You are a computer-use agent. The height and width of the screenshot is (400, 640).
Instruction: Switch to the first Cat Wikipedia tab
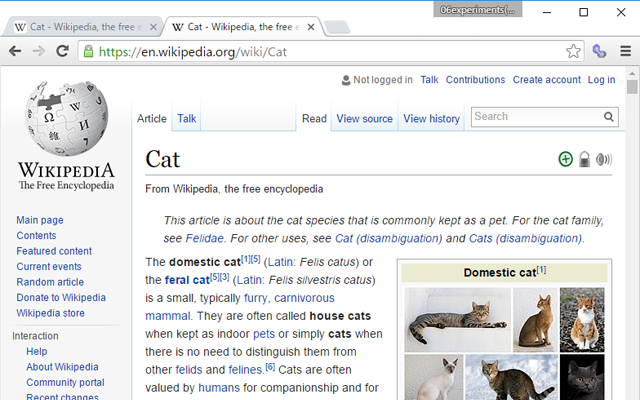pos(83,27)
